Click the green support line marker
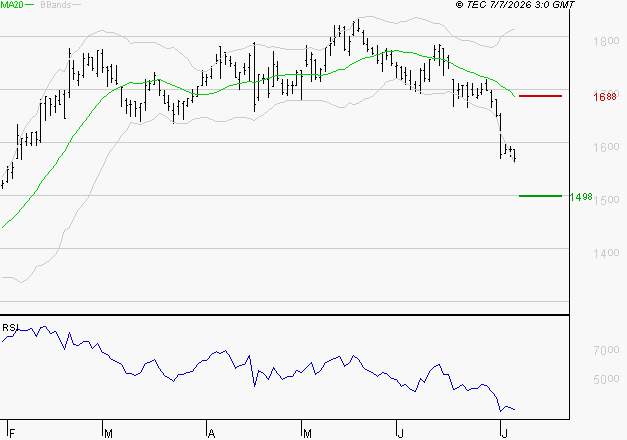The height and width of the screenshot is (440, 627). coord(540,196)
